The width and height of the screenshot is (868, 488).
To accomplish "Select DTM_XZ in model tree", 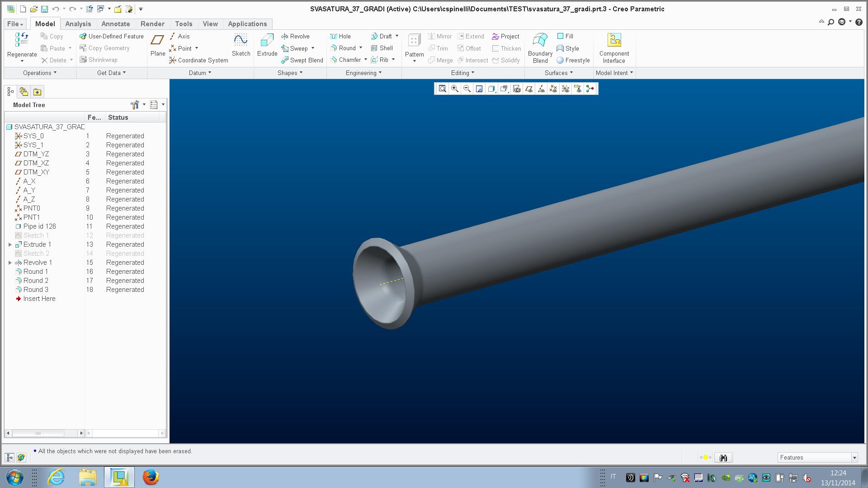I will [36, 163].
